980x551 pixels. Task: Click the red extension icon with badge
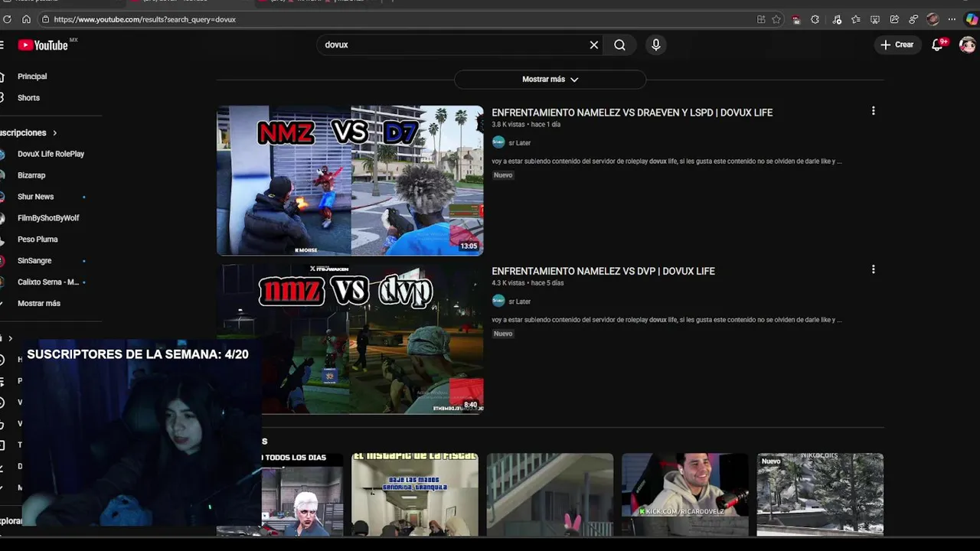click(796, 19)
